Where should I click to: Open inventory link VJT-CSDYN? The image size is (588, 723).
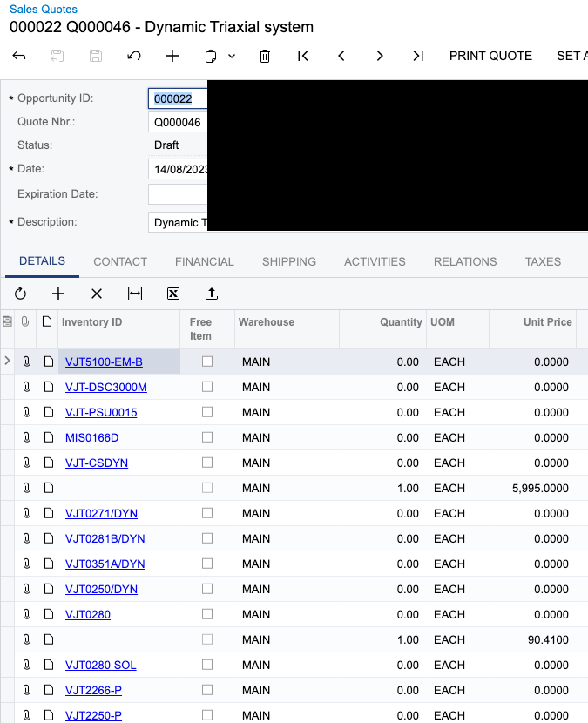pyautogui.click(x=97, y=463)
